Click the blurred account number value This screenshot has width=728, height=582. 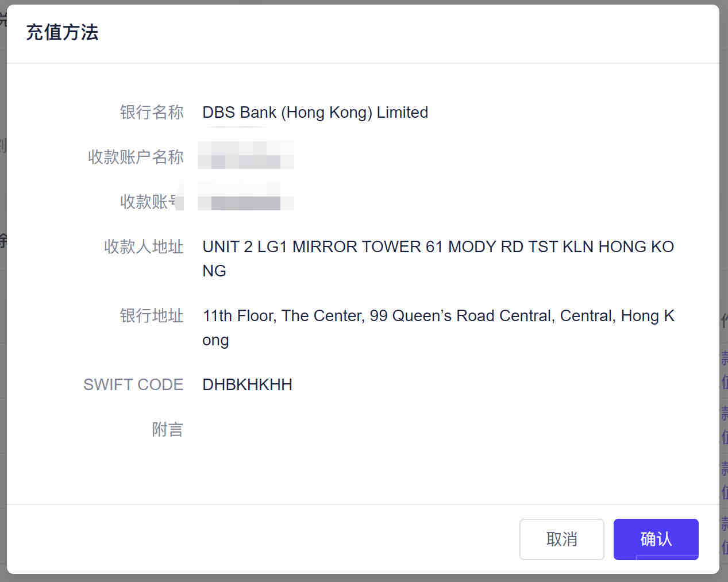(x=246, y=197)
